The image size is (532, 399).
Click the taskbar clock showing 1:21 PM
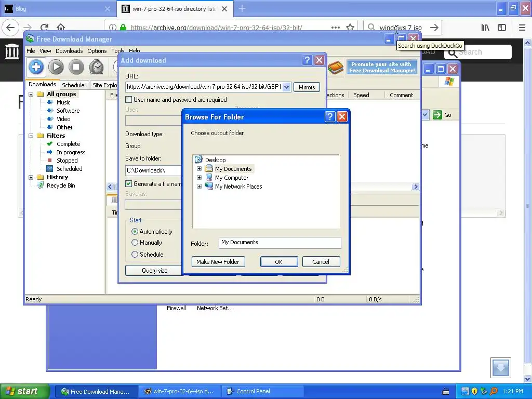click(x=513, y=391)
